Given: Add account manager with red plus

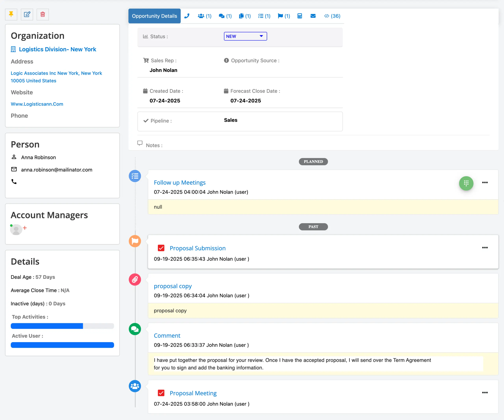Looking at the screenshot, I should click(x=25, y=228).
